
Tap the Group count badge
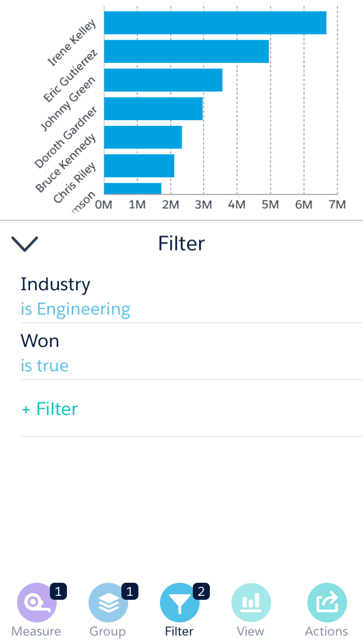[x=130, y=591]
